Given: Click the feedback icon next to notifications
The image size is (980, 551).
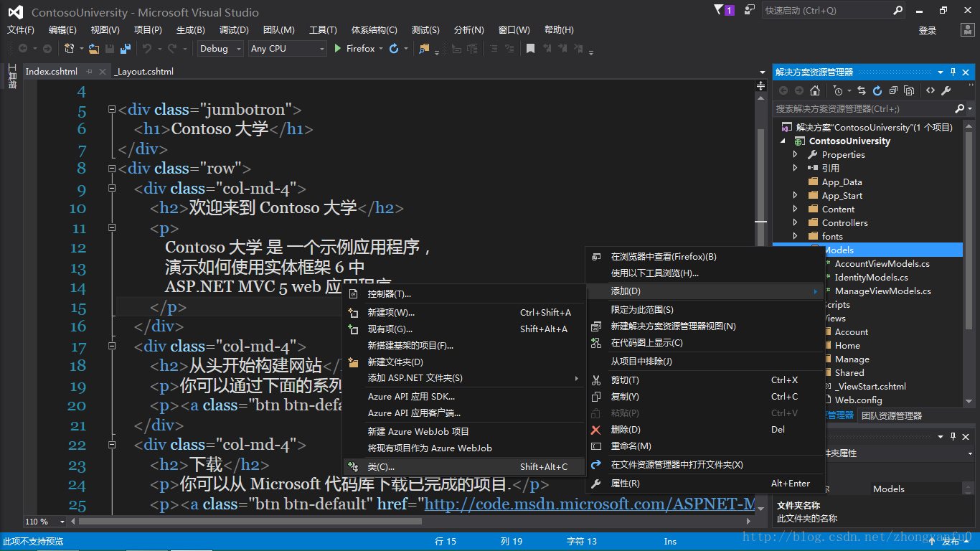Looking at the screenshot, I should click(x=750, y=10).
